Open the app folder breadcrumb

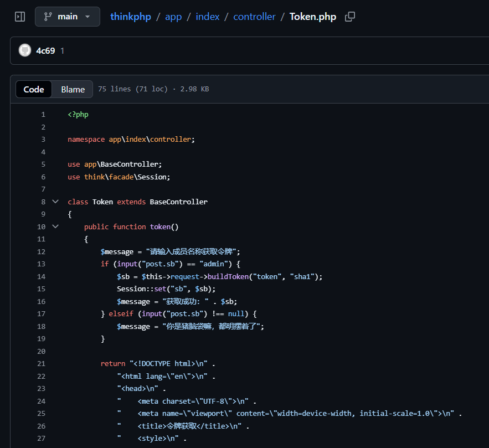[x=173, y=17]
